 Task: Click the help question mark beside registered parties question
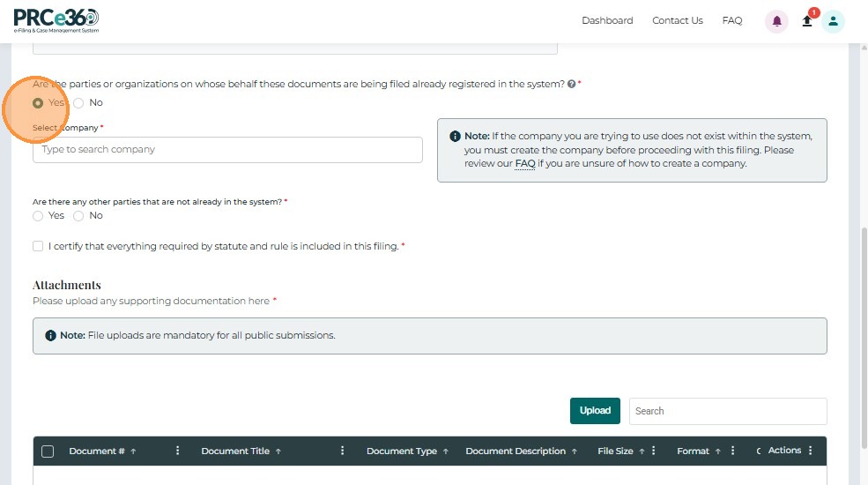pos(571,84)
